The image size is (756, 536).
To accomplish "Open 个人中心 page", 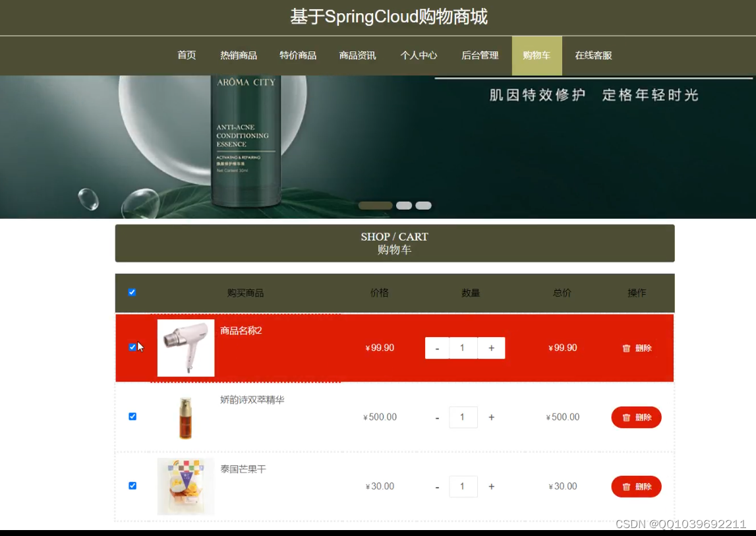I will coord(419,55).
